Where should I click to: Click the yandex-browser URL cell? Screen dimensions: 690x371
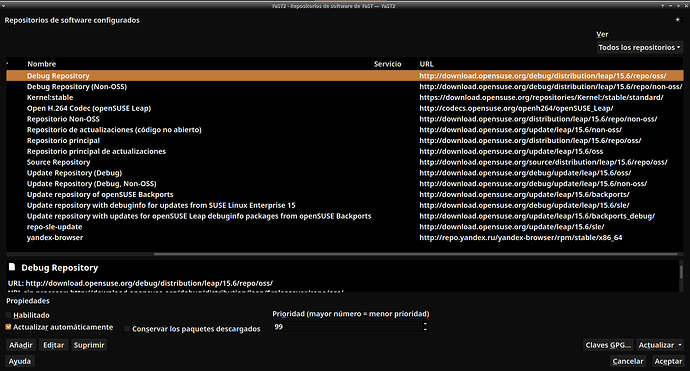(521, 238)
